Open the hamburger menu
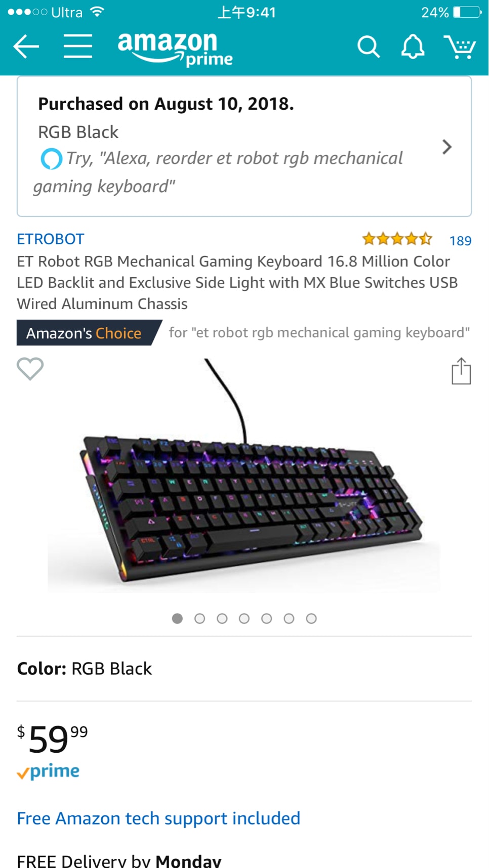The image size is (489, 868). 78,47
